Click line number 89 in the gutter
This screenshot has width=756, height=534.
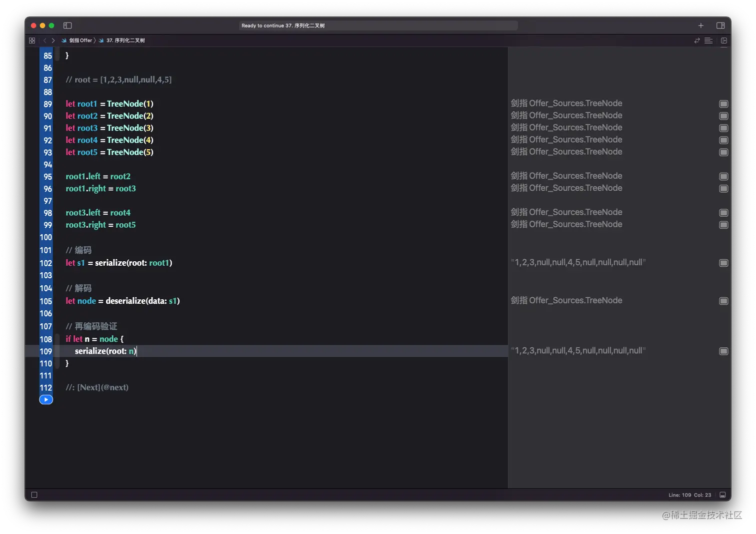(x=47, y=104)
